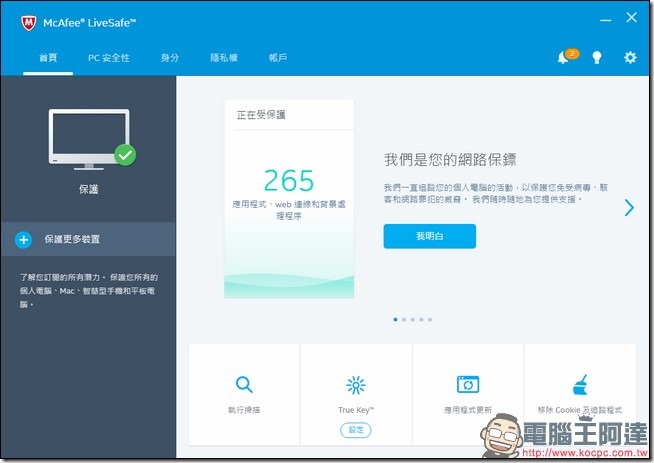Click 應用程式更新 label
Image resolution: width=654 pixels, height=463 pixels.
(468, 410)
